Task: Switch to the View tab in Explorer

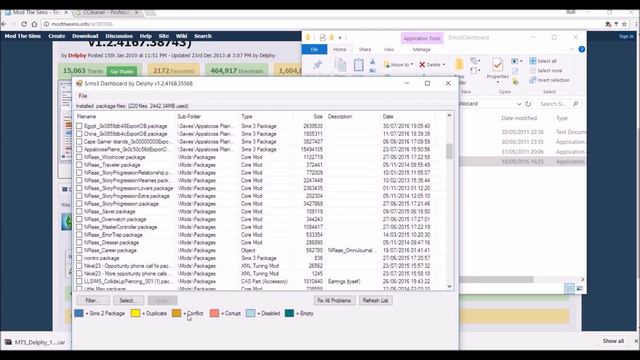Action: pyautogui.click(x=389, y=49)
